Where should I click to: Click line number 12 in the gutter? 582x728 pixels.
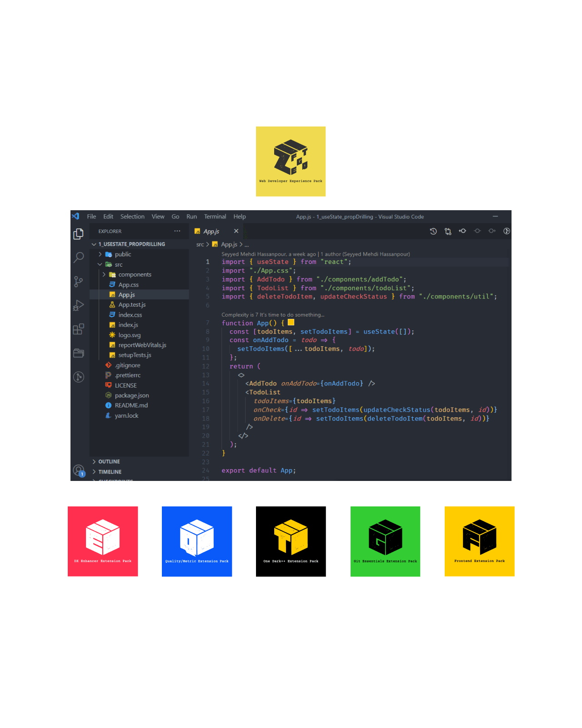pyautogui.click(x=206, y=366)
